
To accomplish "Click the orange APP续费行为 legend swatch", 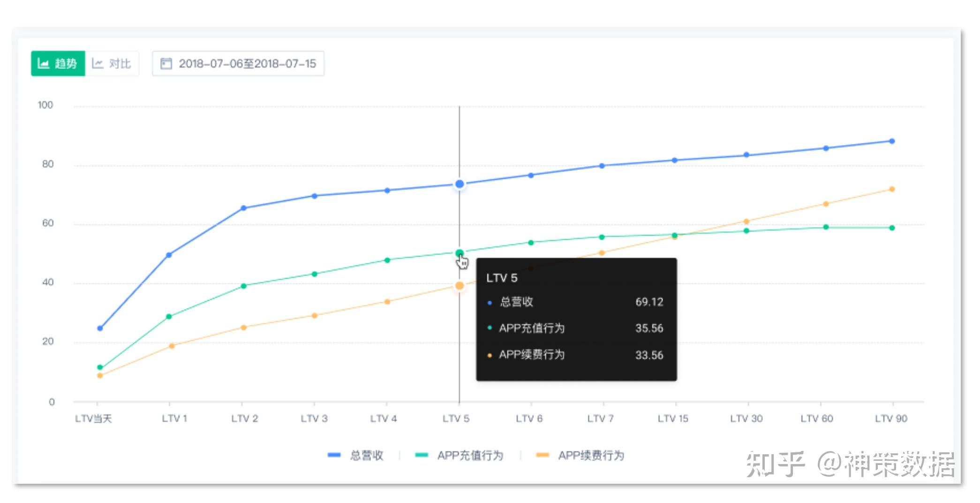I will point(542,455).
